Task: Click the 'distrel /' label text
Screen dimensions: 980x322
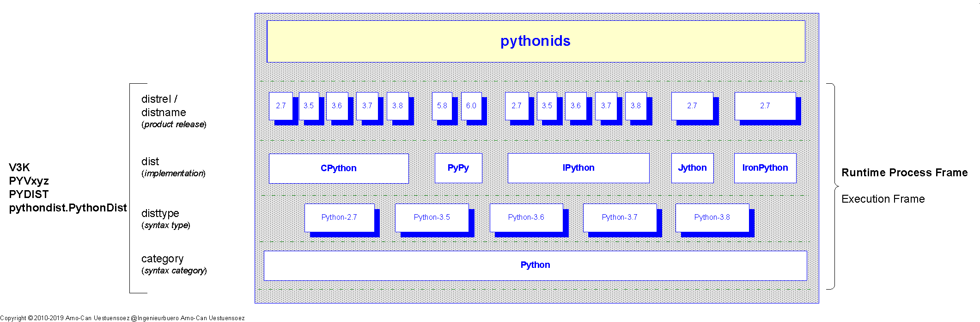Action: click(x=159, y=99)
